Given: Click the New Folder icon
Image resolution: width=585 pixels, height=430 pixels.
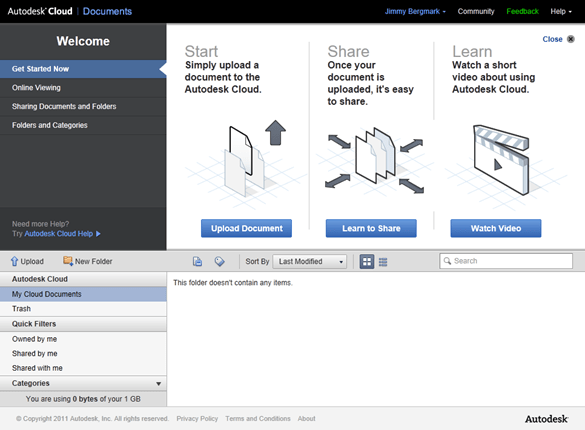Looking at the screenshot, I should tap(68, 261).
